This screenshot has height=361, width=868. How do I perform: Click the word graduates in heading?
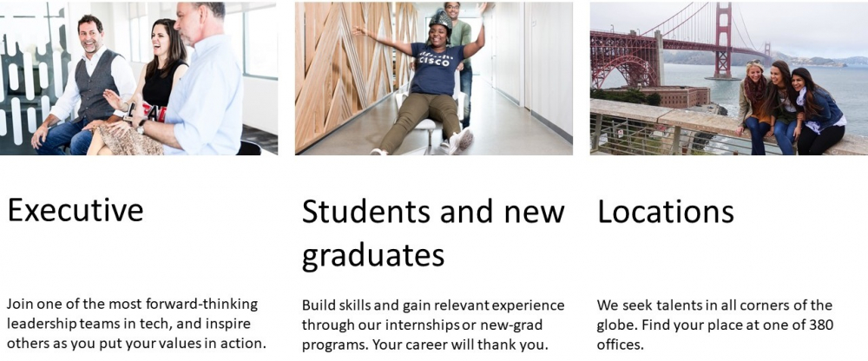373,256
